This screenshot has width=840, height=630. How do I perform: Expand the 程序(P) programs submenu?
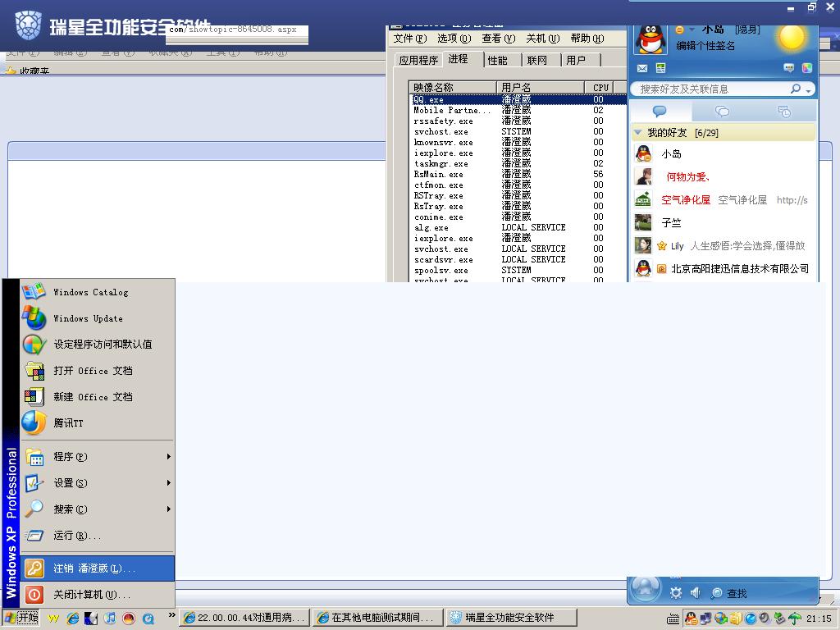point(97,457)
